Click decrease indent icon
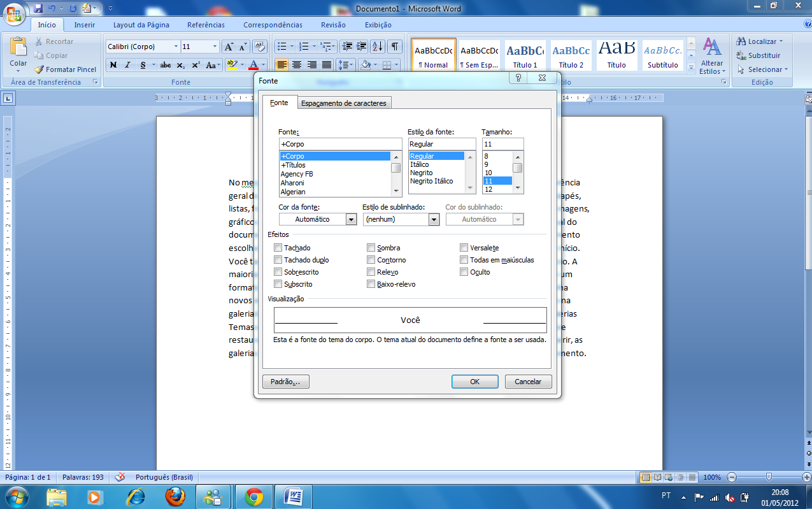This screenshot has height=509, width=812. [346, 47]
